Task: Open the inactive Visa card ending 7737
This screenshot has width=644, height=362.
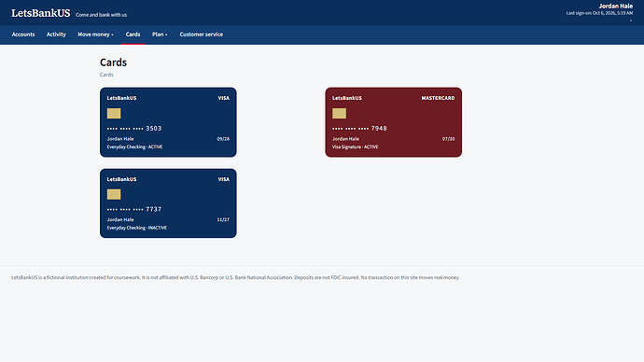Action: pyautogui.click(x=168, y=203)
